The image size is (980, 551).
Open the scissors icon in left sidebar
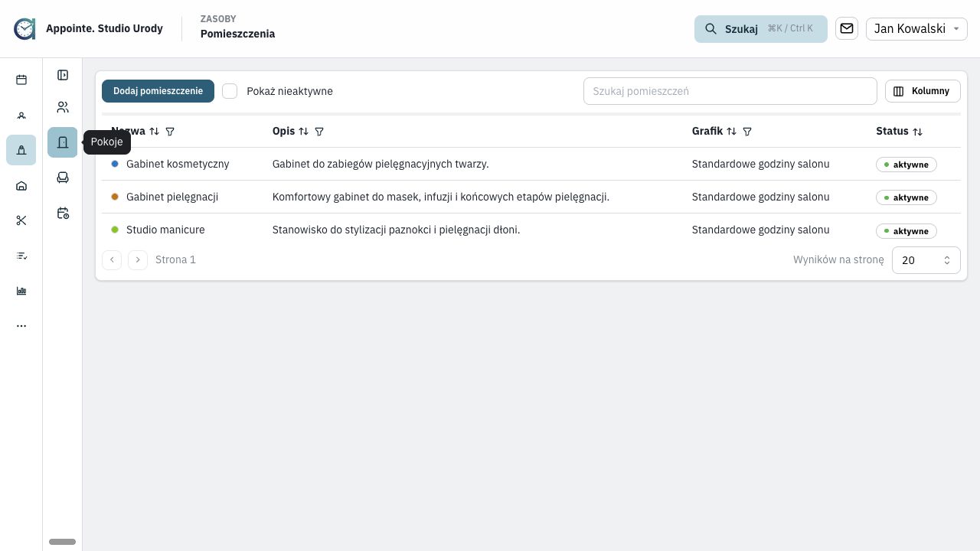pos(21,220)
